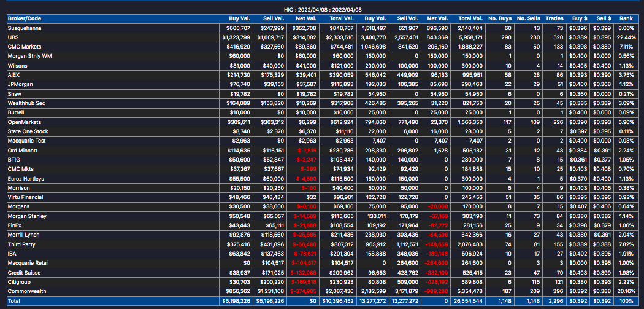Click the Ord Minnett broker name
Viewport: 644px width, 309px height.
click(x=23, y=151)
